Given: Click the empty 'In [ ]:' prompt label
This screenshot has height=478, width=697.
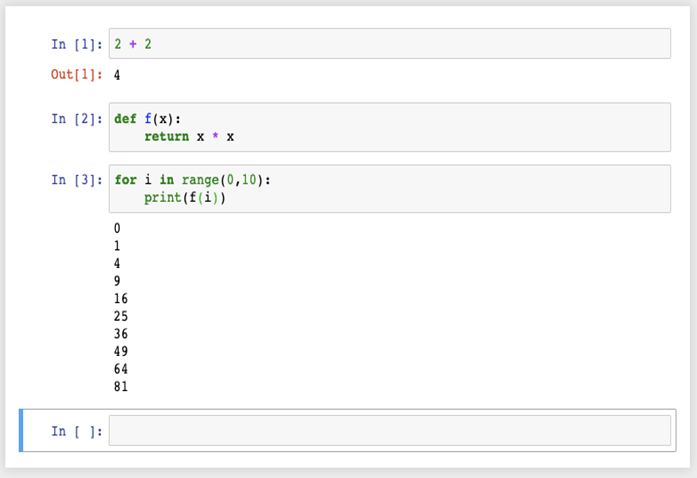Looking at the screenshot, I should coord(77,431).
